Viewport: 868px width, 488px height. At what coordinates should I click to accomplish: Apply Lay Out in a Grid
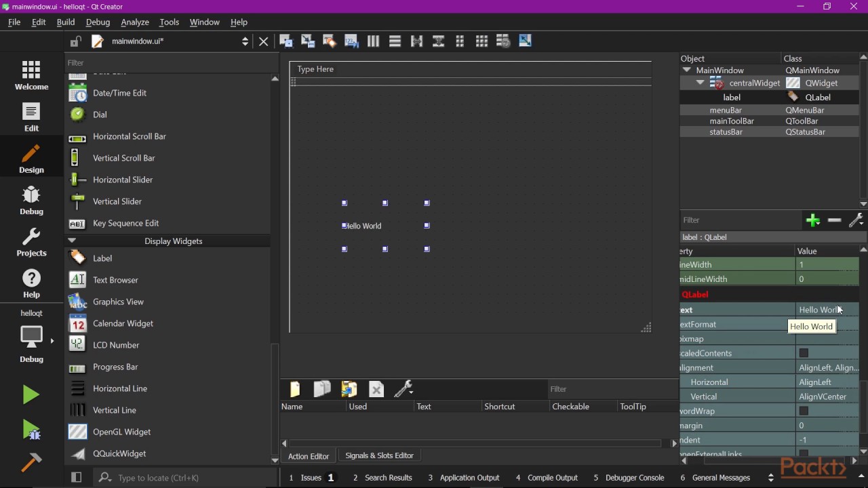click(481, 41)
